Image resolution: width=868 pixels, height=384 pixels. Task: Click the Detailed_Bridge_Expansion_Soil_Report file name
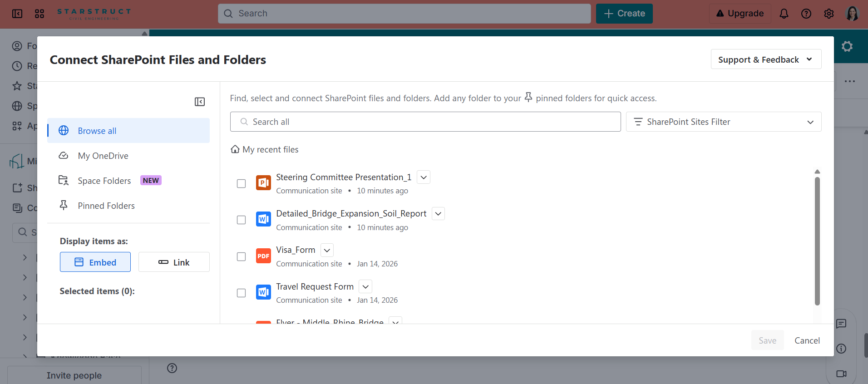tap(351, 213)
